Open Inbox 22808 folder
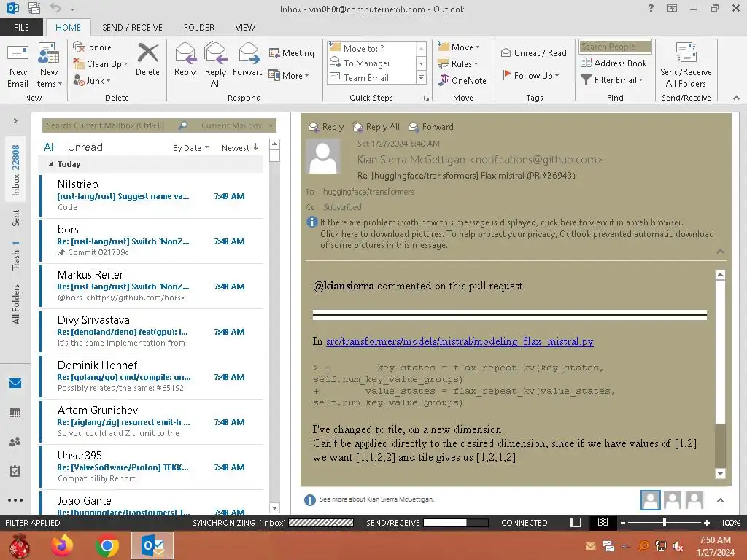747x560 pixels. (x=16, y=170)
